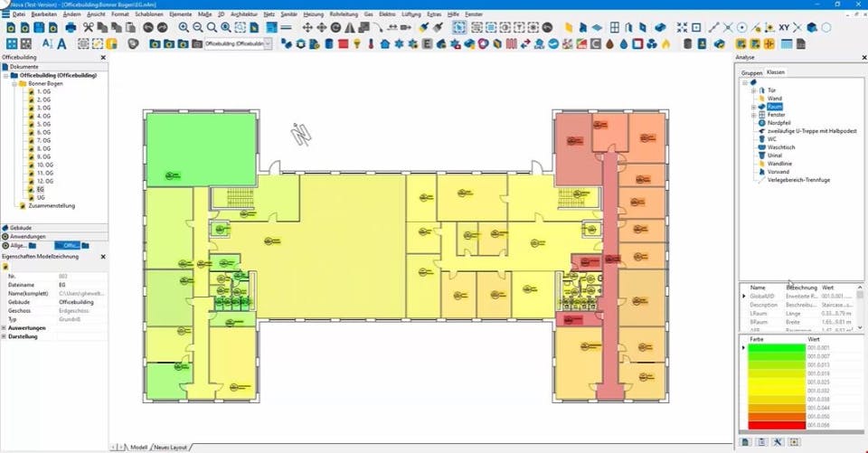
Task: Collapse the Officebuilding tree node
Action: [x=6, y=75]
